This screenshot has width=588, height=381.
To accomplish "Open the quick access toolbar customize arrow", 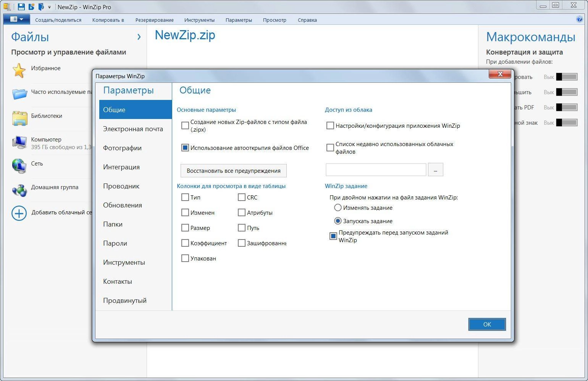I will click(x=49, y=7).
